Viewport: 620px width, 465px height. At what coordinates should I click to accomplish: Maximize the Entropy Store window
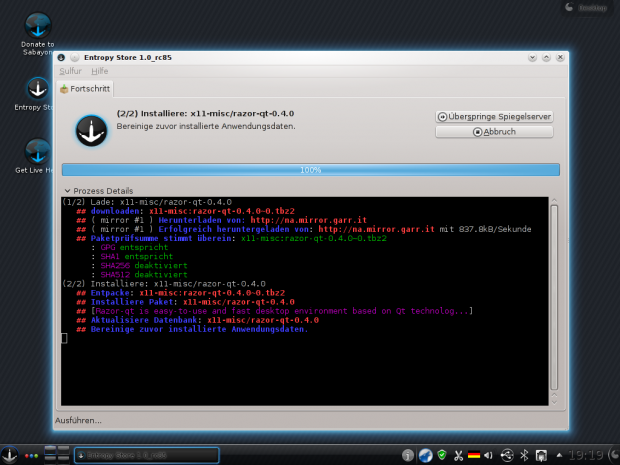click(546, 58)
